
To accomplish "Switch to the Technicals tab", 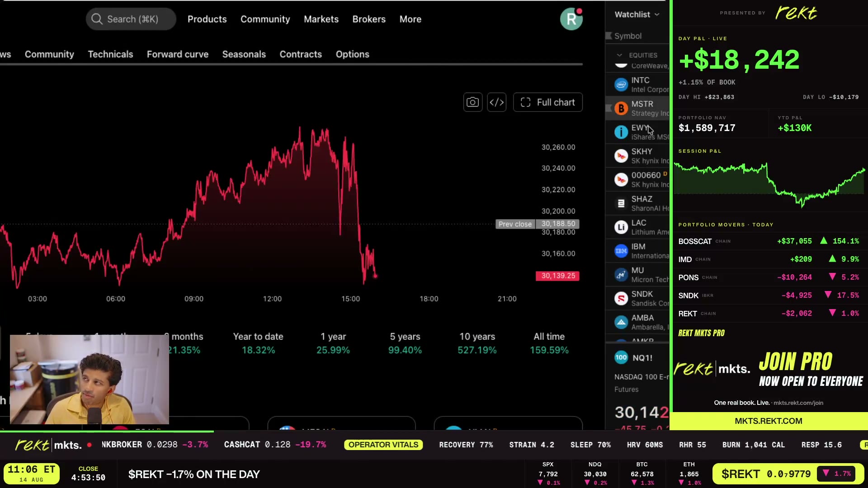I will coord(110,54).
